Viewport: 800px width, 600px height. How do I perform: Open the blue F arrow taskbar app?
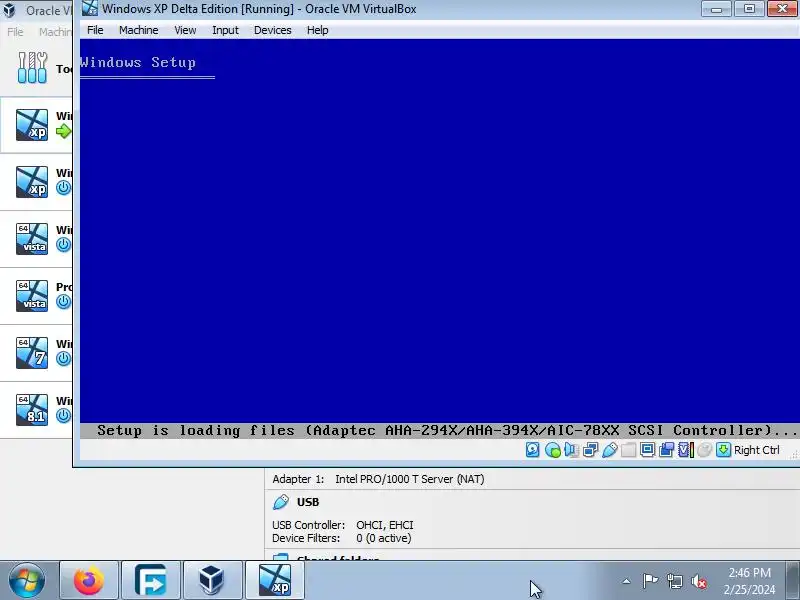(151, 581)
